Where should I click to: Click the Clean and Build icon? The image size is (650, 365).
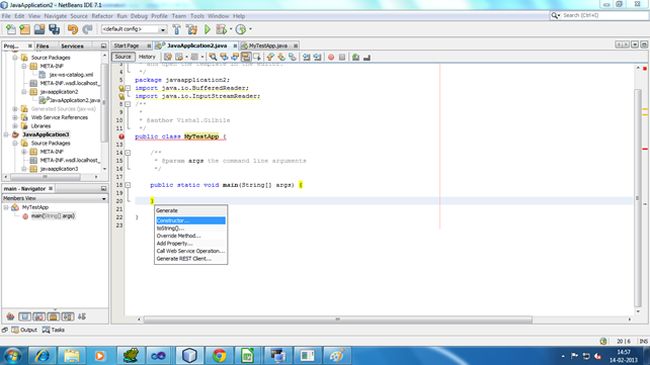[192, 29]
